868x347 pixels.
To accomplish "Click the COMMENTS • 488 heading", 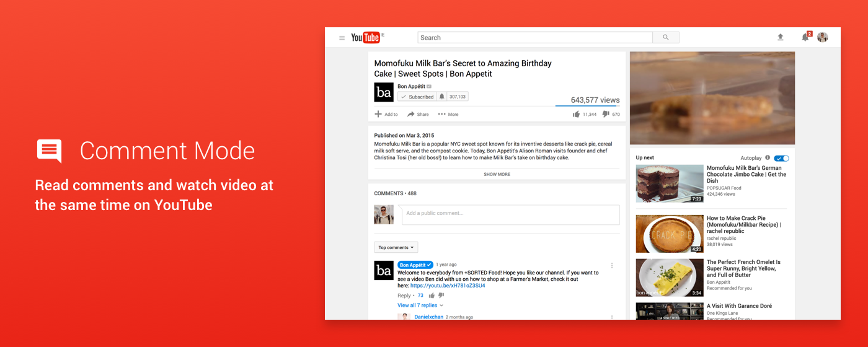I will pyautogui.click(x=396, y=193).
